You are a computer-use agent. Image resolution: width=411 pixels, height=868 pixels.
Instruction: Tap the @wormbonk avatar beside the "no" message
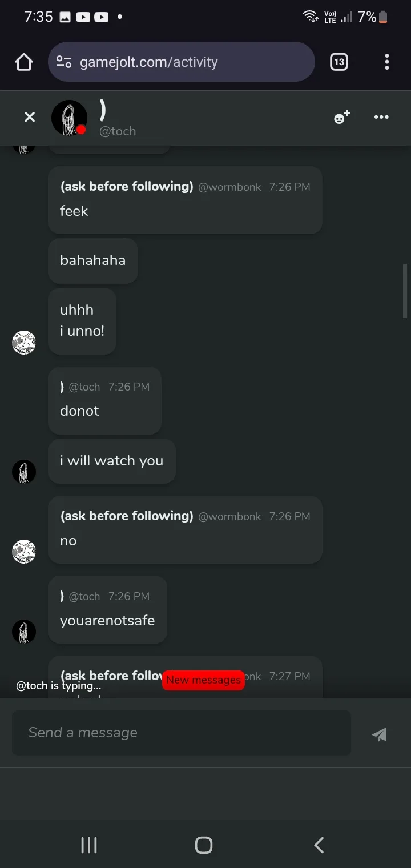coord(24,551)
